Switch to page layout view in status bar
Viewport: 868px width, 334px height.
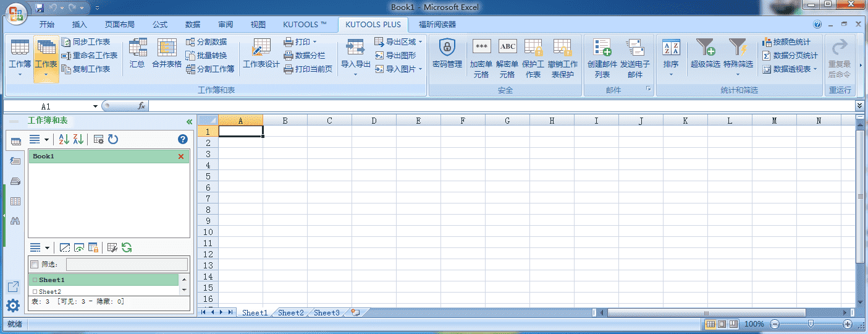tap(722, 324)
